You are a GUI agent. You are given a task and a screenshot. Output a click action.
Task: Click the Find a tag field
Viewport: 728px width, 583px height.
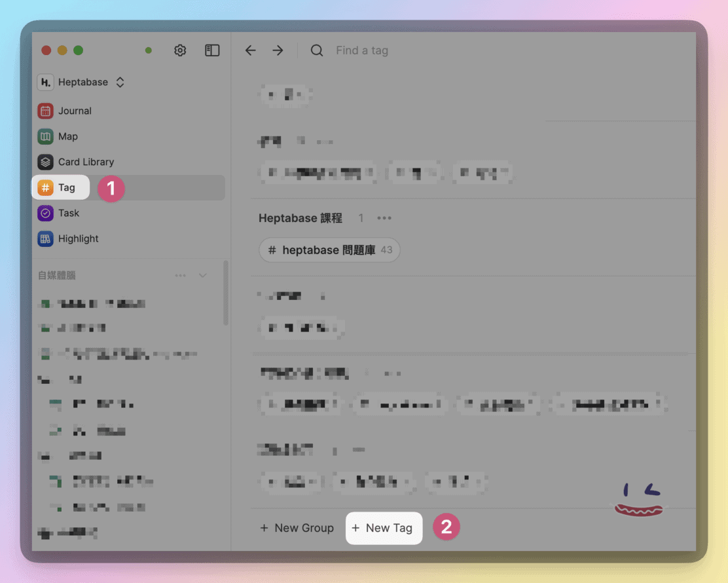pos(362,50)
